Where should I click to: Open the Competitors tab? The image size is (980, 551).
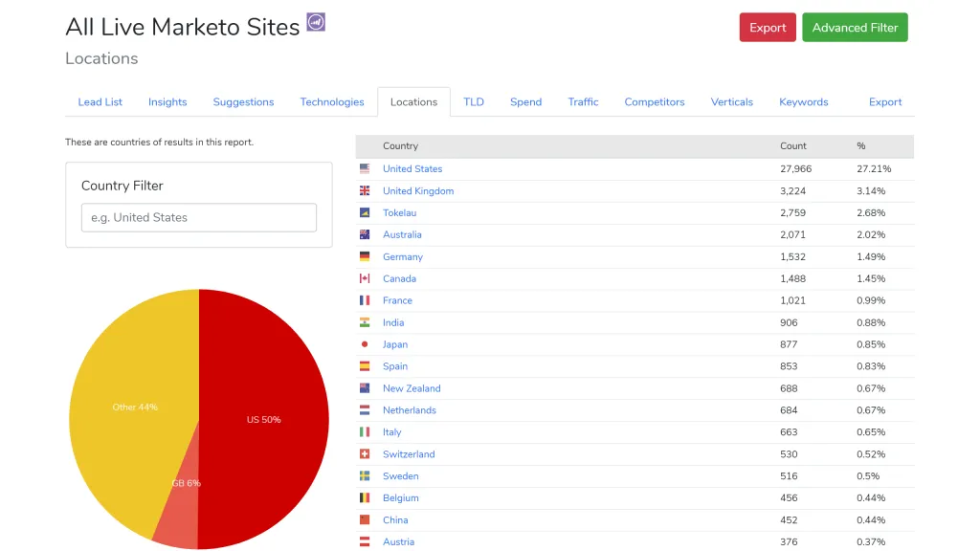point(655,101)
